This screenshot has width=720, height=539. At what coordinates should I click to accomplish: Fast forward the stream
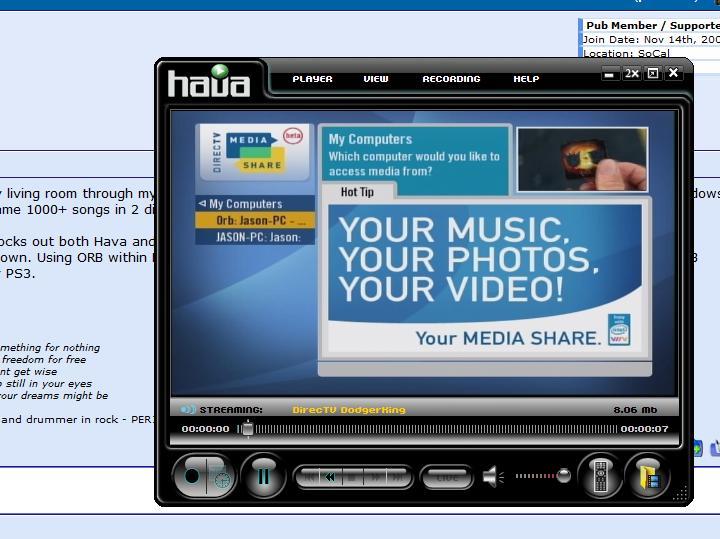[x=375, y=477]
